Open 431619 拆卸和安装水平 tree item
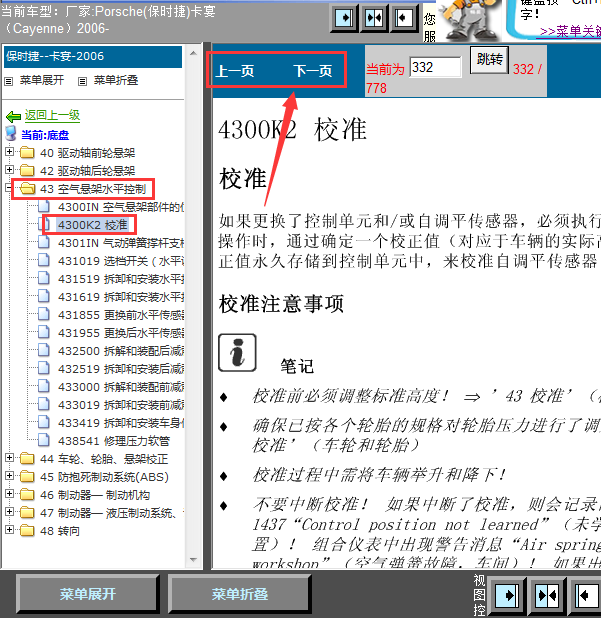The width and height of the screenshot is (601, 618). click(121, 297)
